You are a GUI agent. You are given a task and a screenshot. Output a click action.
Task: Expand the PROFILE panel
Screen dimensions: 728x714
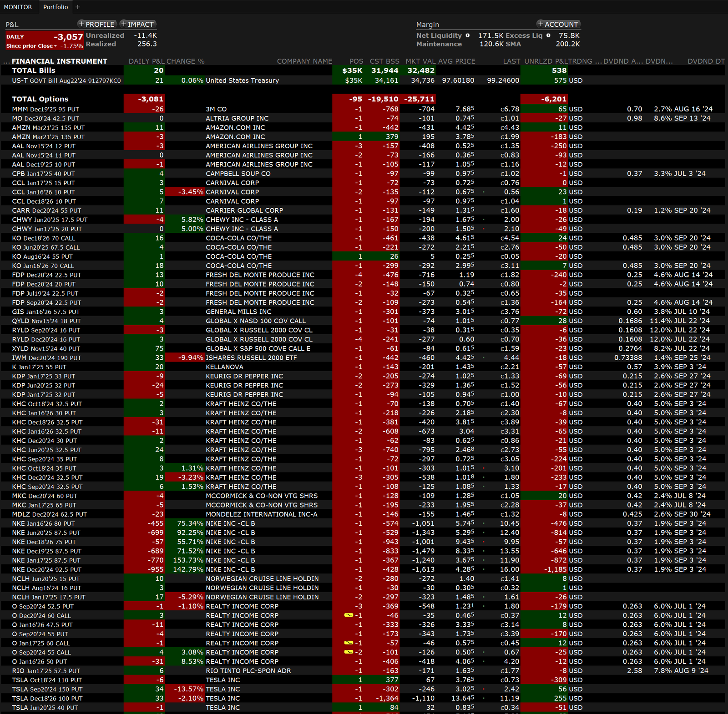(96, 24)
